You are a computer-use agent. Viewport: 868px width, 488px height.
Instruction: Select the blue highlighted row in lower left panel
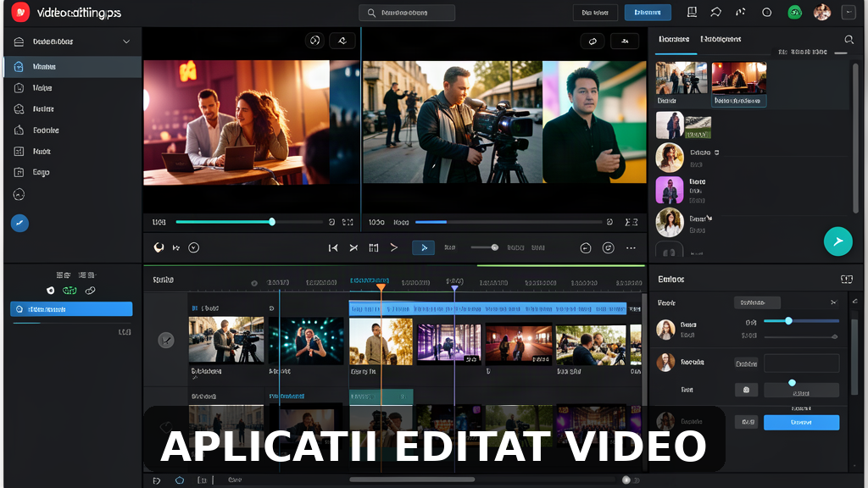click(x=71, y=309)
